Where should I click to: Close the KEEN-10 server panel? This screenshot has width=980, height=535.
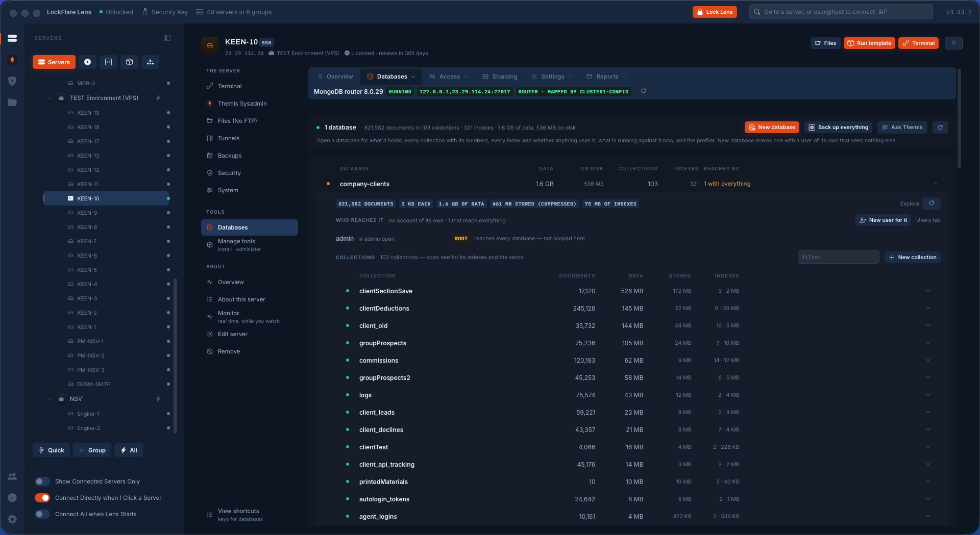pos(953,43)
